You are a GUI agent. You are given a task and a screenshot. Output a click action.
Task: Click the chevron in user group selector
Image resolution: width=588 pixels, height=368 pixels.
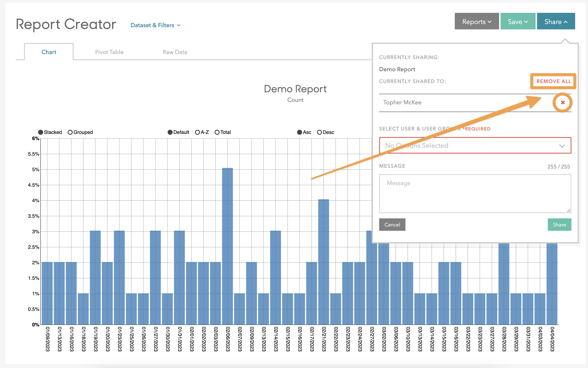click(x=562, y=146)
